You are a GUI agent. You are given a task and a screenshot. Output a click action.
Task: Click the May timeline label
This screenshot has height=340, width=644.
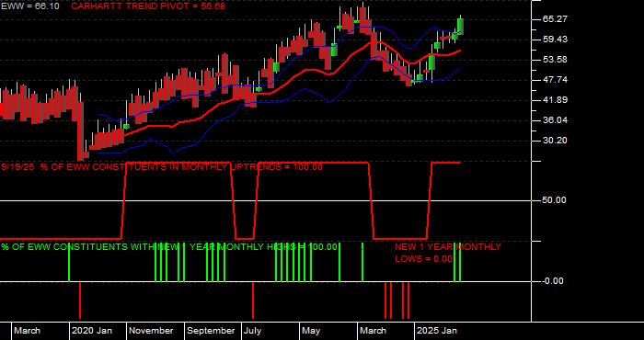point(311,331)
